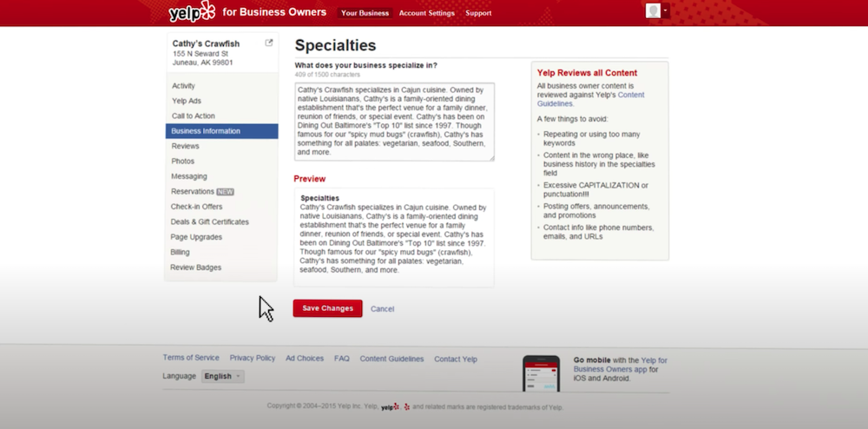Open Content Guidelines footer link

[x=392, y=359]
